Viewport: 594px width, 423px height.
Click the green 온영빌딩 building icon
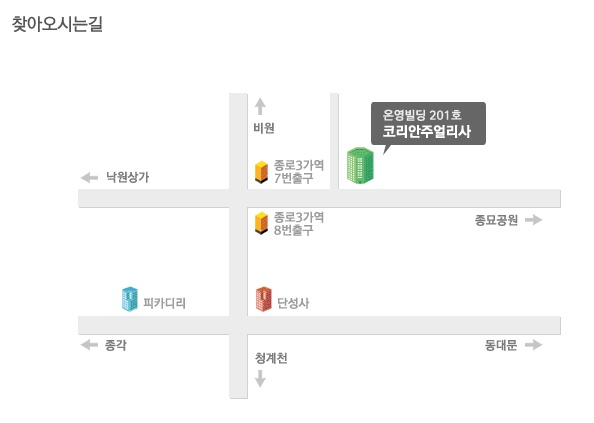pos(360,165)
